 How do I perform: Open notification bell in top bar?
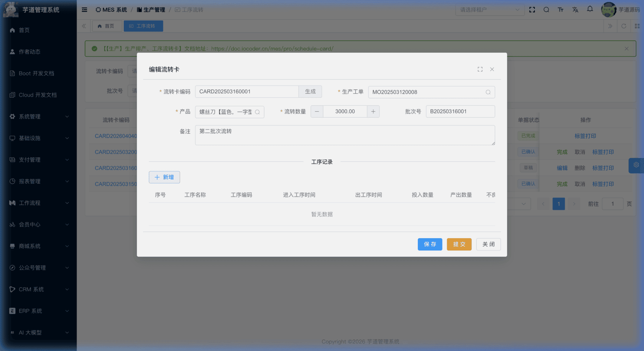pos(590,9)
